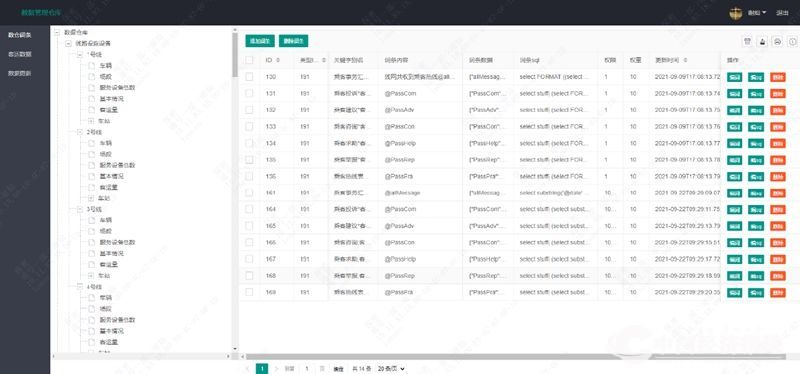Click the 基本情况 file icon under 3号线
This screenshot has width=800, height=374.
pos(91,254)
